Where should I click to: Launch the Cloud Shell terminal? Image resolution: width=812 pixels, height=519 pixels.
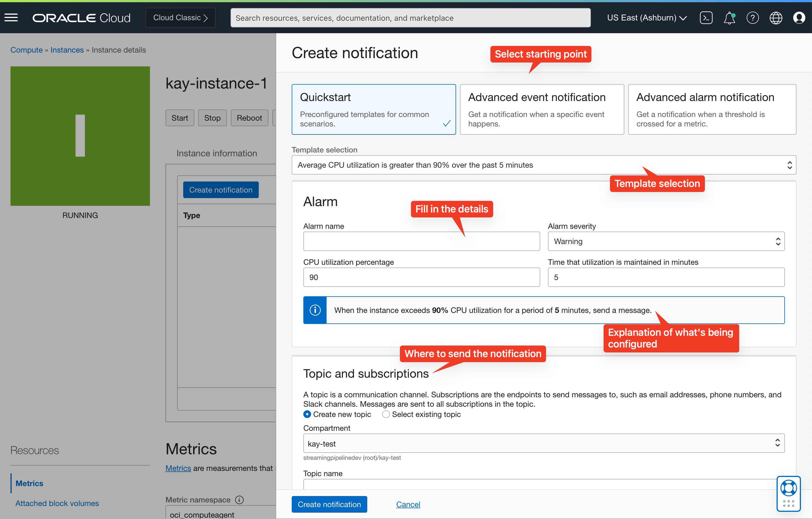706,18
